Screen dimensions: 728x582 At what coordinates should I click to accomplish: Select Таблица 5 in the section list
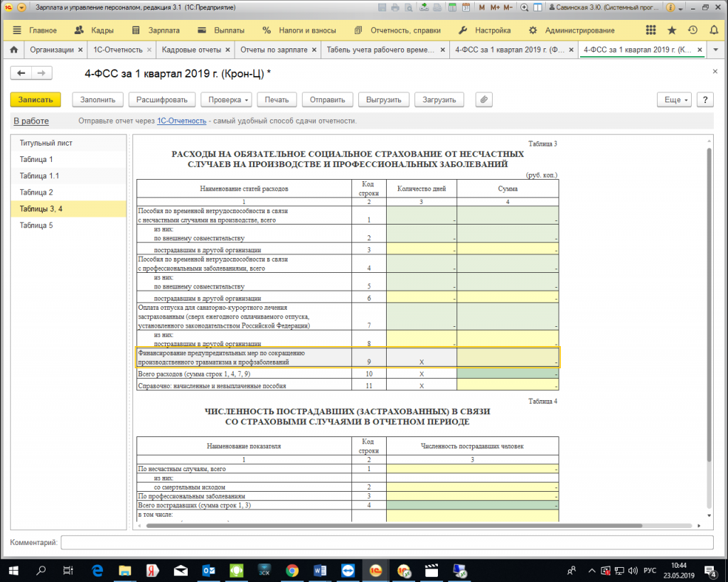point(36,225)
